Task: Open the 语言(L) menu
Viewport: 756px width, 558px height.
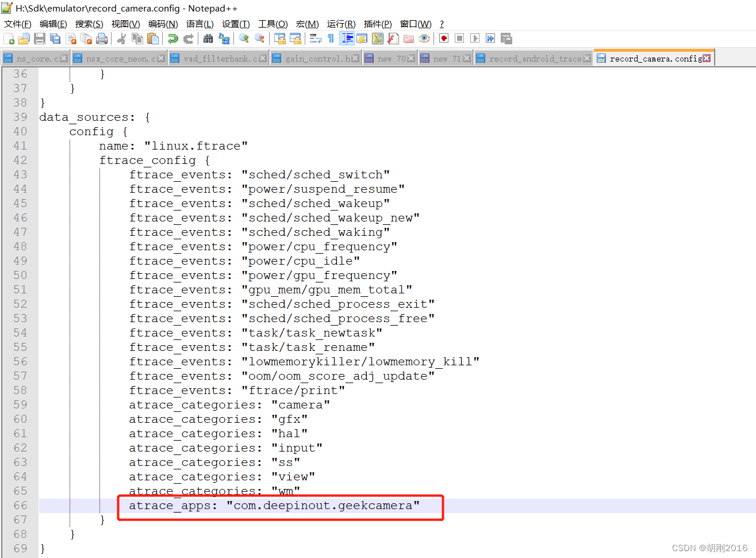Action: click(199, 24)
